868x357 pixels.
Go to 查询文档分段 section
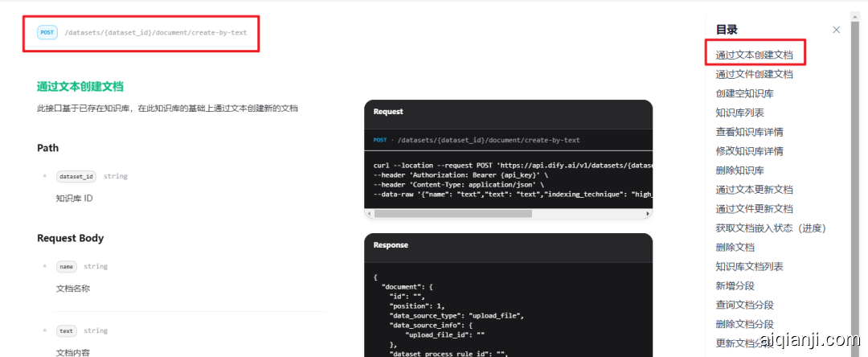(744, 306)
